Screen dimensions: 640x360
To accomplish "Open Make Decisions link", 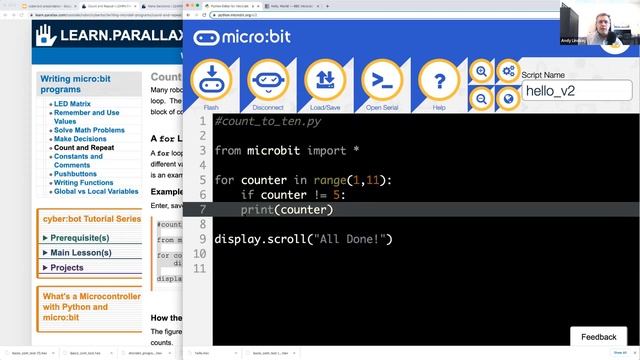I will pyautogui.click(x=80, y=139).
